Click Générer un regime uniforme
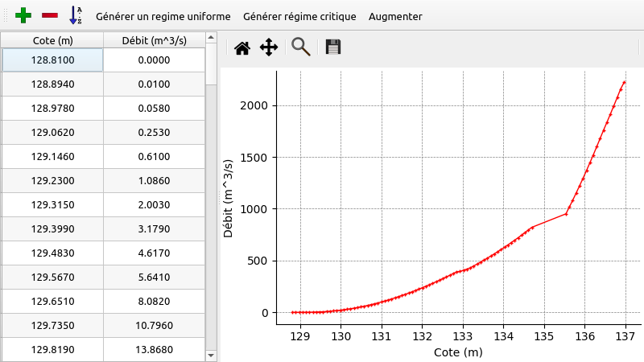644x362 pixels. pos(163,16)
